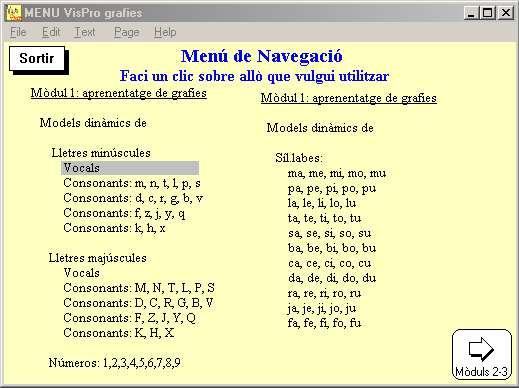
Task: Go to Mòduls 2-3 with arrow button
Action: tap(482, 354)
